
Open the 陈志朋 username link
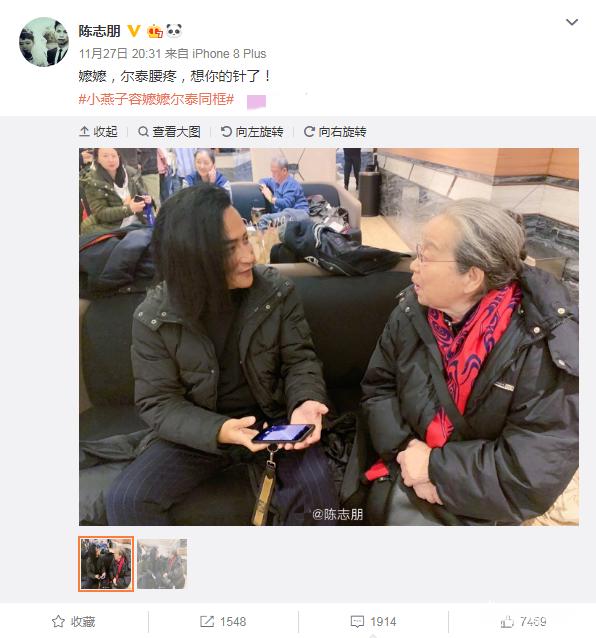click(x=99, y=31)
